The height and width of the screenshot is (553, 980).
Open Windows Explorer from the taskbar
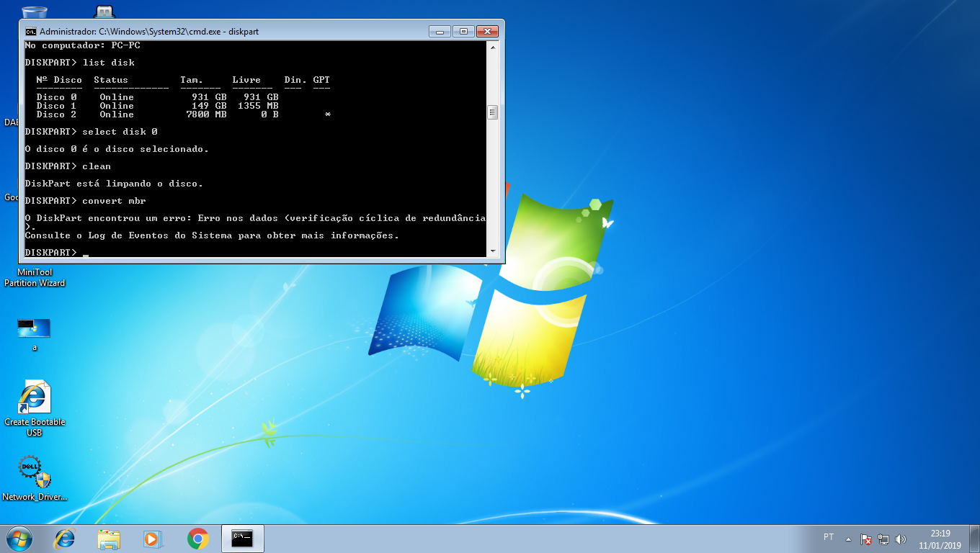click(109, 538)
